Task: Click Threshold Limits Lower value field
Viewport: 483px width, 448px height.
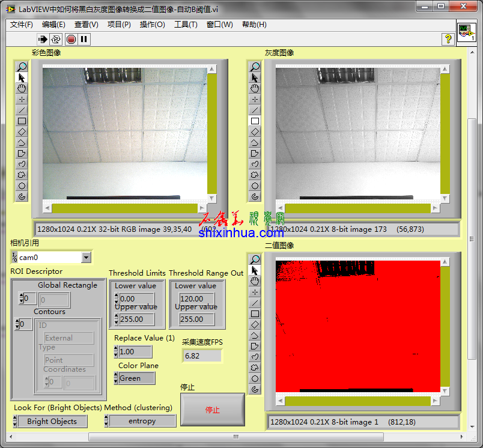Action: (x=136, y=298)
